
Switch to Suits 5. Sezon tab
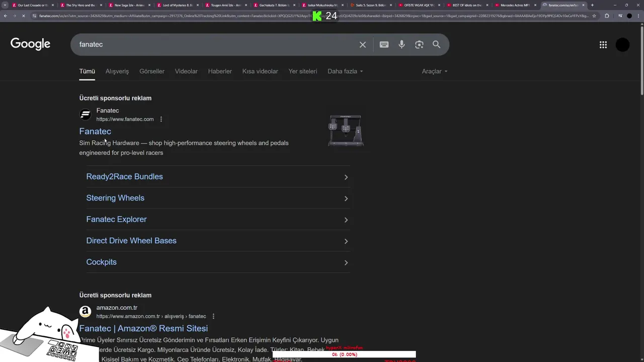pos(371,5)
